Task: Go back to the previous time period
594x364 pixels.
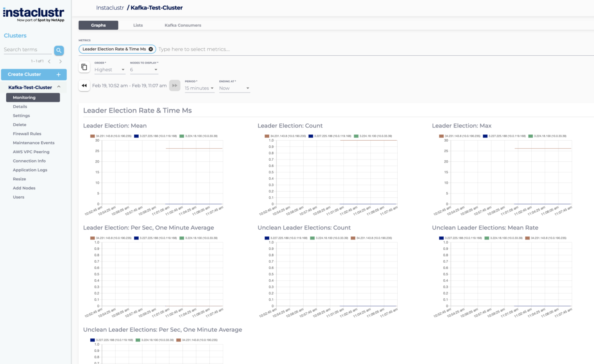Action: click(x=84, y=86)
